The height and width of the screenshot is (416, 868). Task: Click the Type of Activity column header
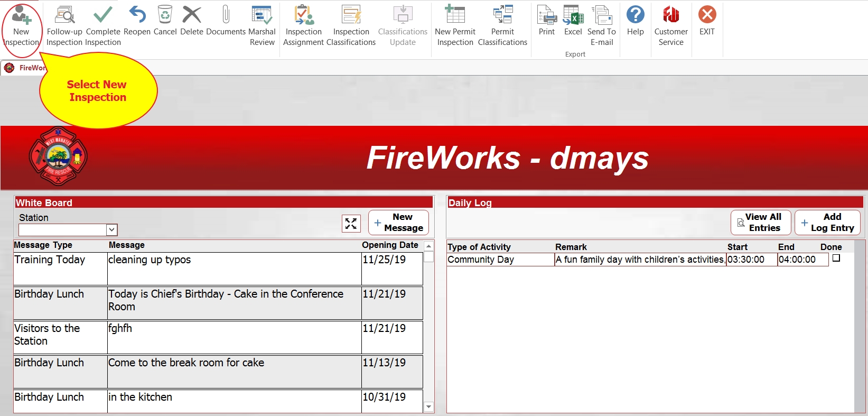point(479,247)
